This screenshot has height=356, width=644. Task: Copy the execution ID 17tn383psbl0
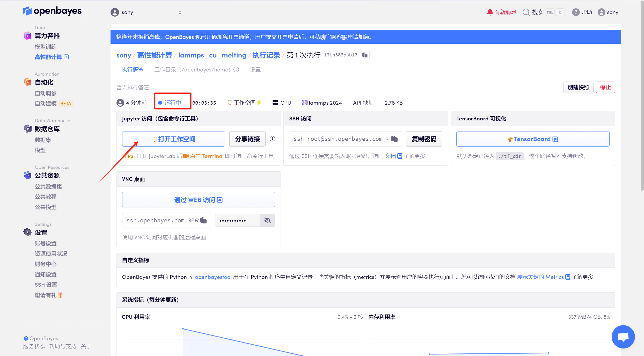(365, 55)
